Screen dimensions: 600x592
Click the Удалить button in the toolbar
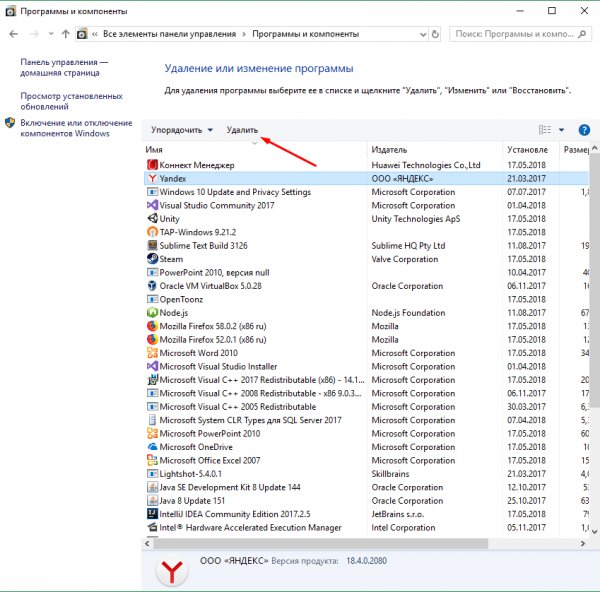242,130
